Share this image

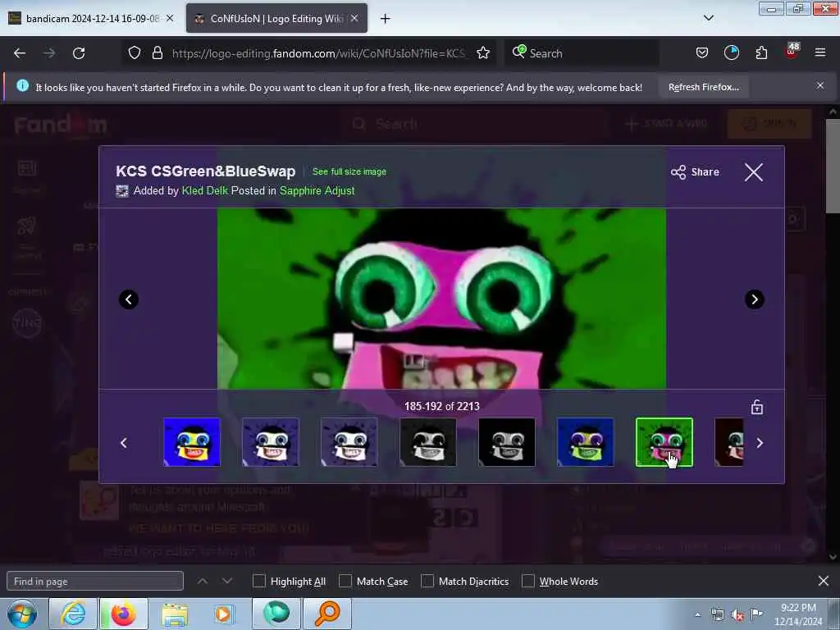(695, 172)
